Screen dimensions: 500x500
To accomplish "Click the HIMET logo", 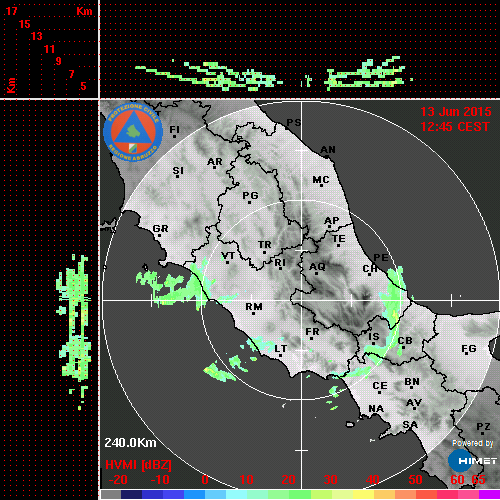I will tap(472, 461).
